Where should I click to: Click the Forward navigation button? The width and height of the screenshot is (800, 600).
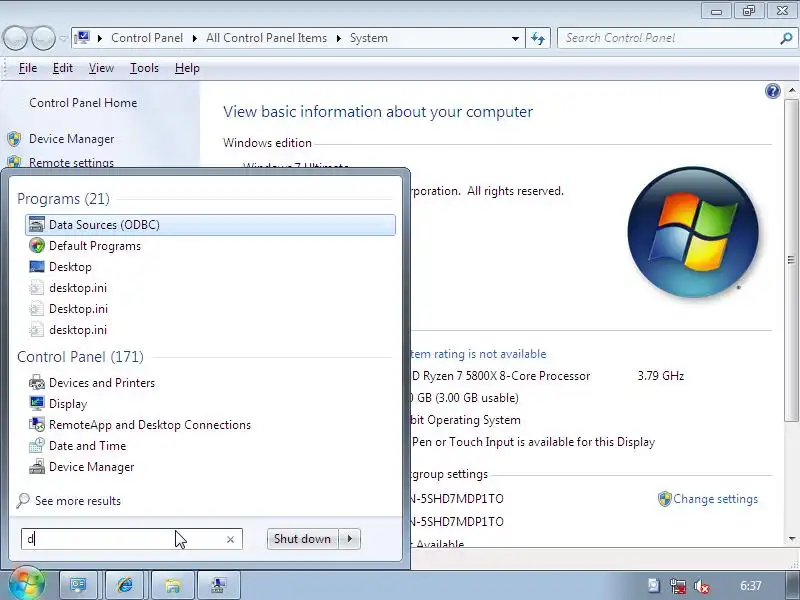(x=43, y=38)
